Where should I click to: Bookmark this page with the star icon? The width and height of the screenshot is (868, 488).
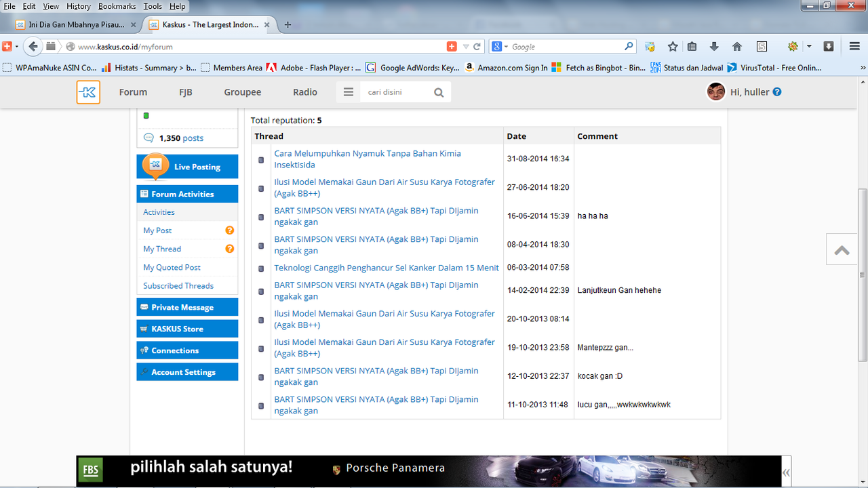tap(673, 46)
